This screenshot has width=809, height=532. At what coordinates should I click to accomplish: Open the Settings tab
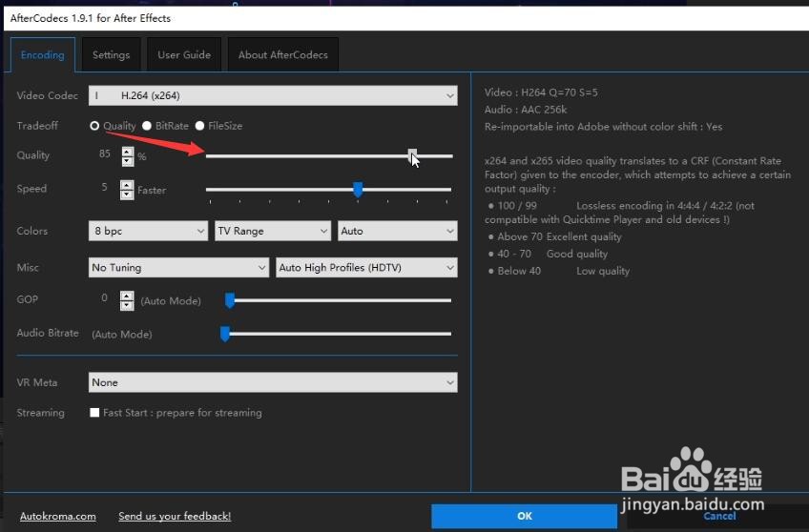[x=111, y=54]
